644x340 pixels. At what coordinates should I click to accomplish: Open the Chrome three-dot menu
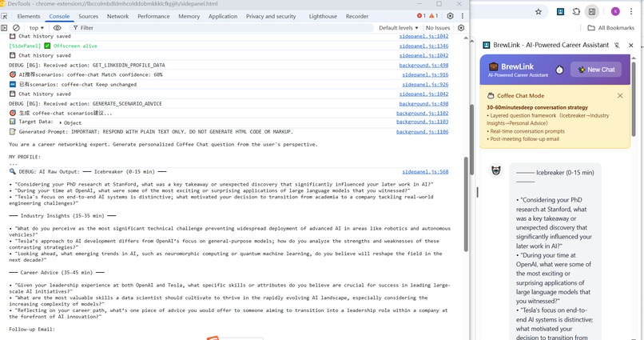(631, 11)
